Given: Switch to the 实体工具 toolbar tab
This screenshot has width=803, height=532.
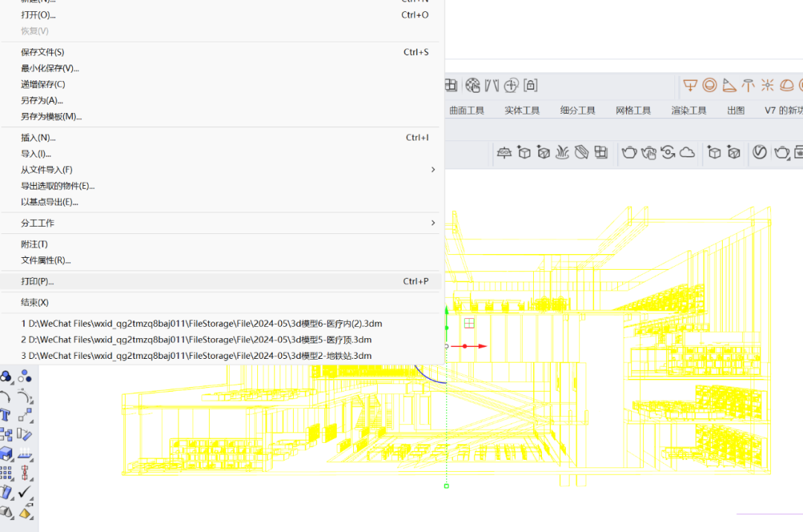Looking at the screenshot, I should 522,110.
